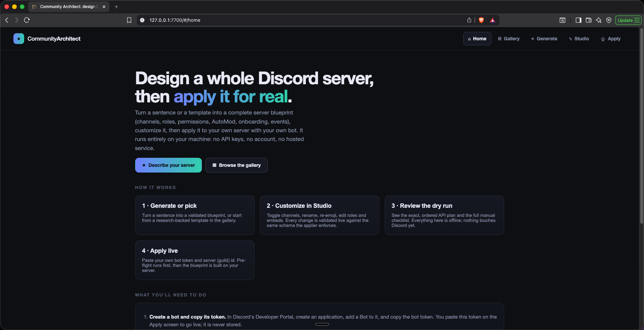Click the Customize in Studio card

coord(320,215)
